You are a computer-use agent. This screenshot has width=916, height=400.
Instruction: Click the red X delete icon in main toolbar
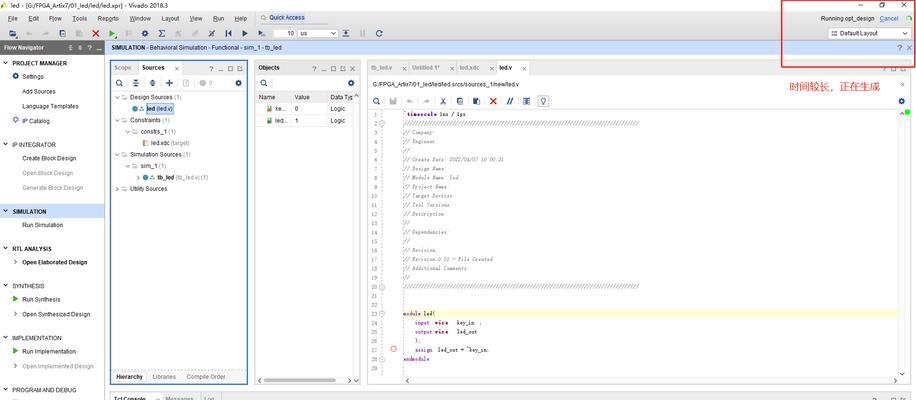(x=96, y=34)
